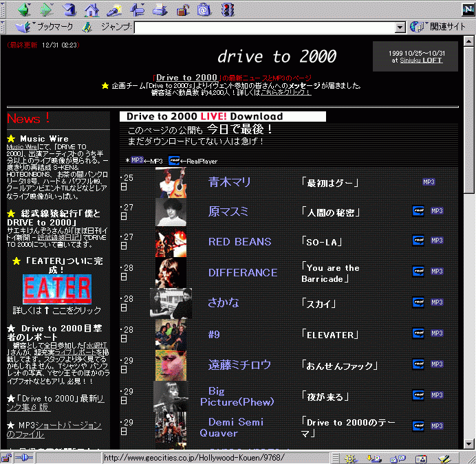Click into the ジャンプ location field
The image size is (476, 464).
[x=265, y=27]
